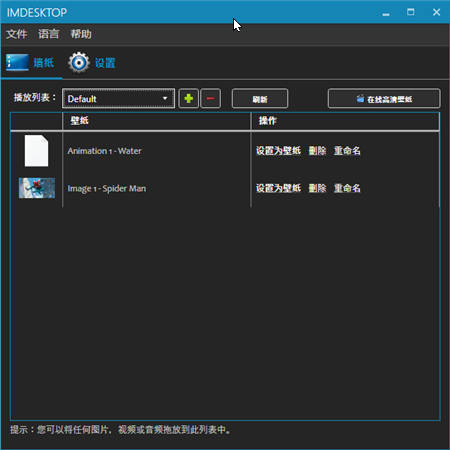Select the Animation 1 - Water entry
This screenshot has width=450, height=450.
point(104,151)
